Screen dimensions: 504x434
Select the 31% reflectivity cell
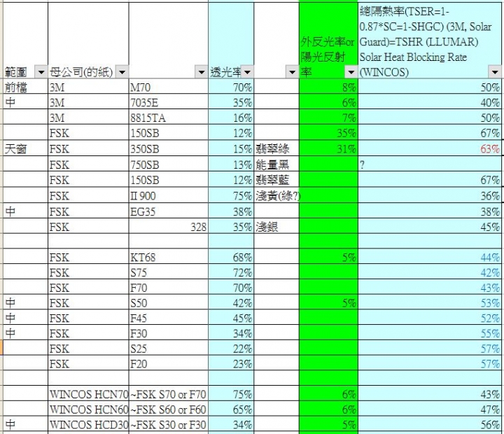coord(328,148)
